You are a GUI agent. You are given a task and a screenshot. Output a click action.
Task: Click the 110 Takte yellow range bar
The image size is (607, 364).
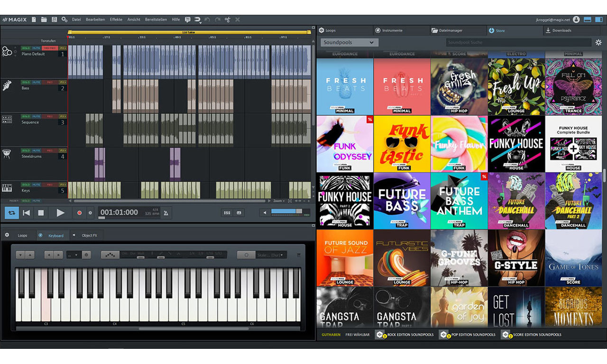[190, 32]
